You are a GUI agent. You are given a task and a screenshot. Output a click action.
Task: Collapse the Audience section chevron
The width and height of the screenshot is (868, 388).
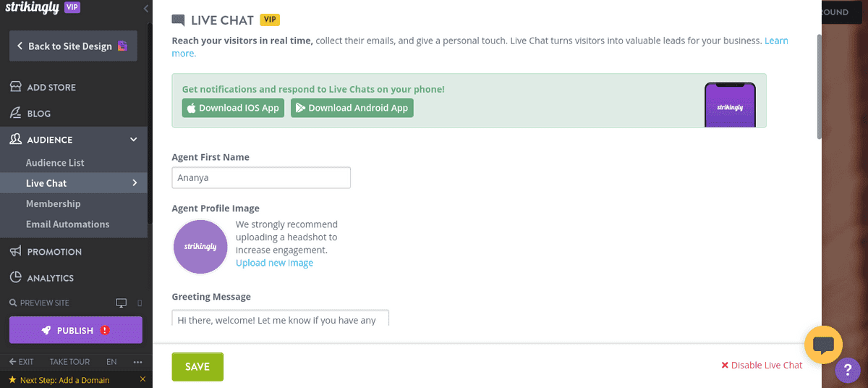pyautogui.click(x=134, y=140)
